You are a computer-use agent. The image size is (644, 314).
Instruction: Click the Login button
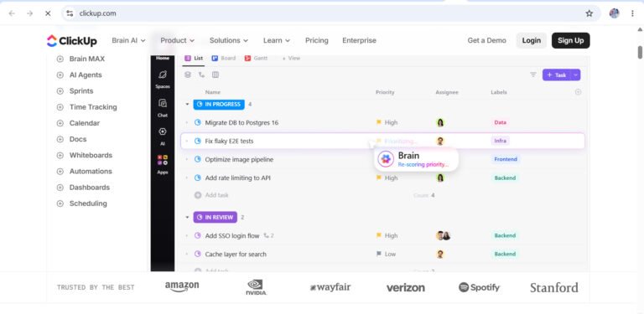pyautogui.click(x=532, y=40)
